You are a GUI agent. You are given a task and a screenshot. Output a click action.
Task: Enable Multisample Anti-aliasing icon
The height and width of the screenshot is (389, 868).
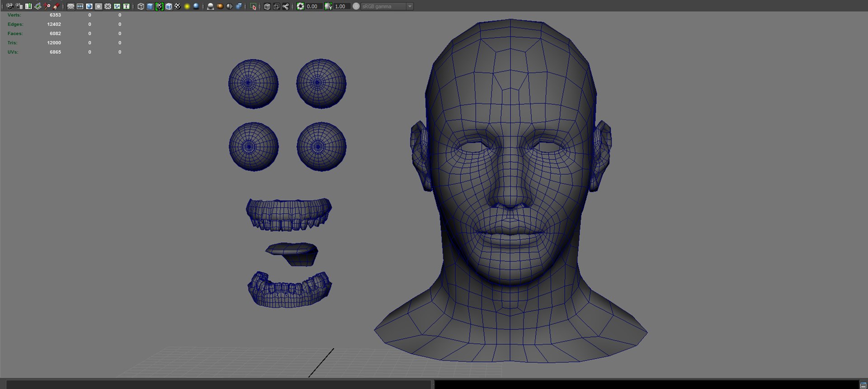click(229, 6)
